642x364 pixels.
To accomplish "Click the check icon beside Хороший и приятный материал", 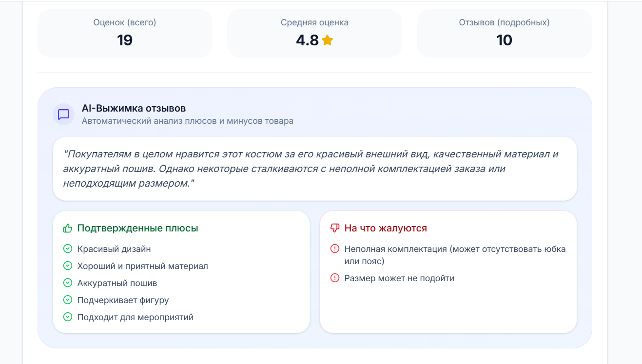I will 68,266.
